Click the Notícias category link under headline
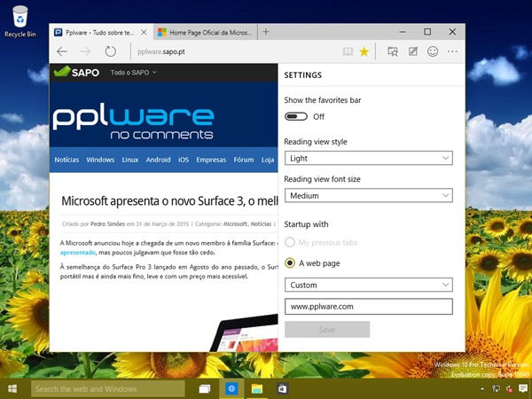 (261, 224)
